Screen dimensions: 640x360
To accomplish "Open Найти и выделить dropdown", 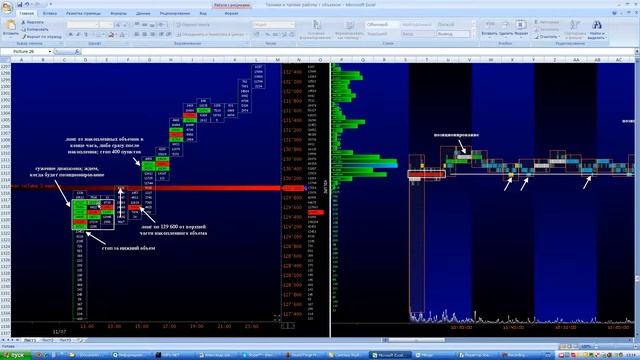I will click(597, 29).
